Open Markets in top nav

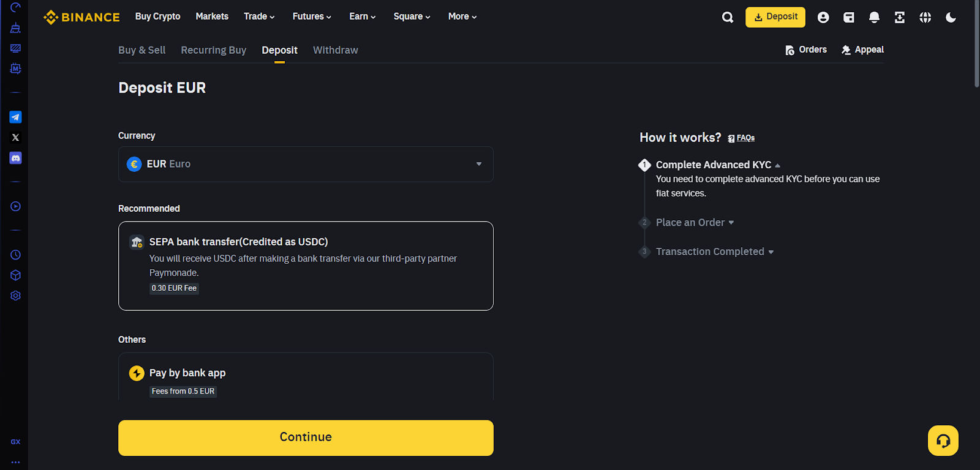(x=212, y=17)
